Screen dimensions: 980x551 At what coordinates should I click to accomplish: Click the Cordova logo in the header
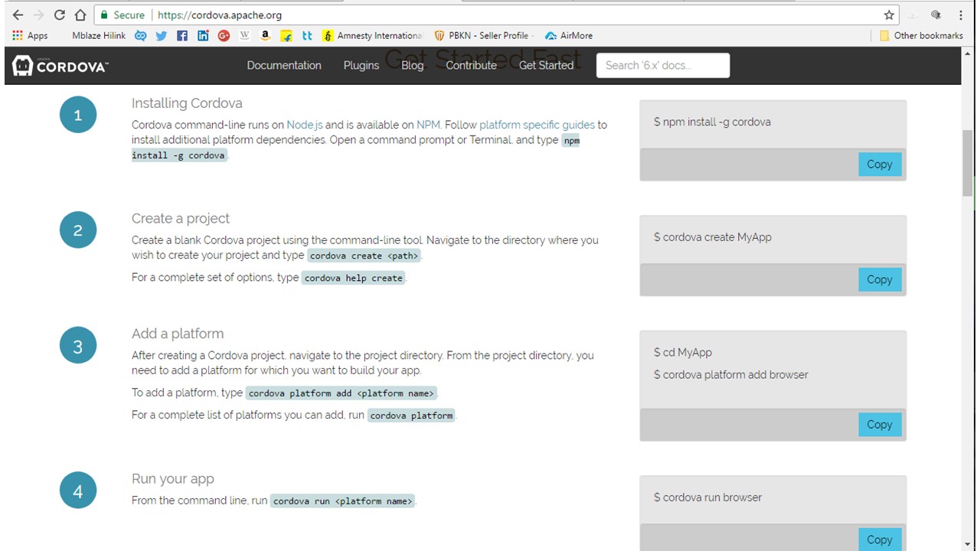point(60,66)
